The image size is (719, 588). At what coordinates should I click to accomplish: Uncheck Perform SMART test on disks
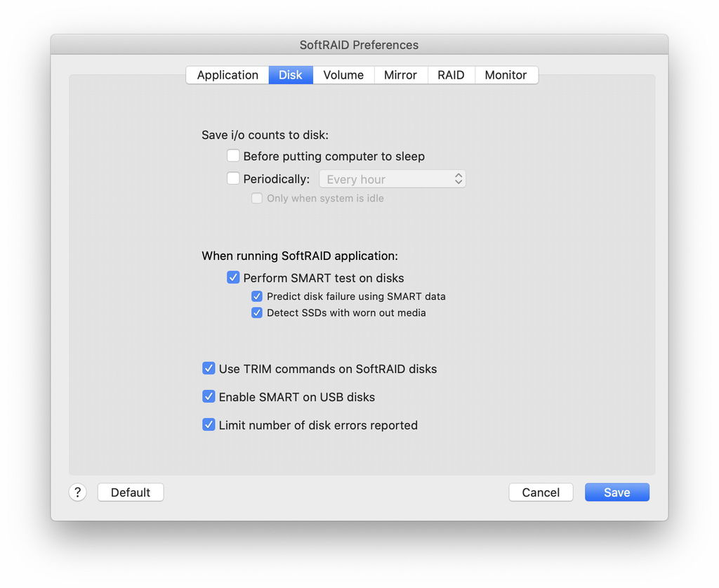233,277
